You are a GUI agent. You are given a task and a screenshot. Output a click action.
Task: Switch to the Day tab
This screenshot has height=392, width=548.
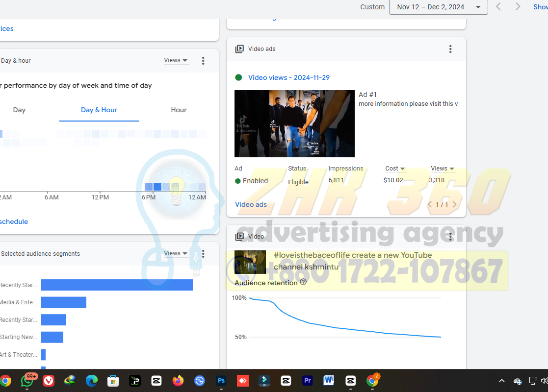19,110
